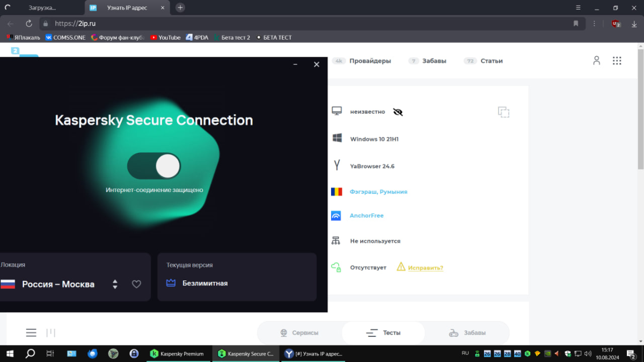The image size is (644, 362).
Task: Open the uBlock extension icon in toolbar
Action: click(x=616, y=24)
